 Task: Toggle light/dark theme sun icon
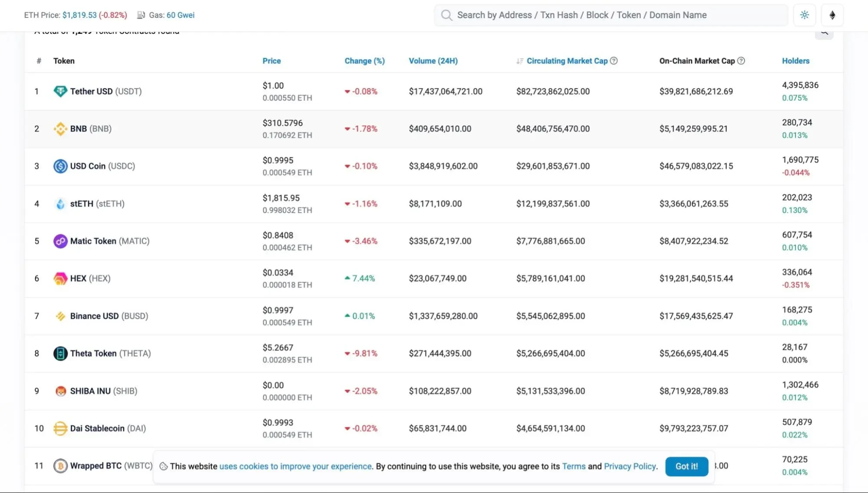(x=805, y=15)
